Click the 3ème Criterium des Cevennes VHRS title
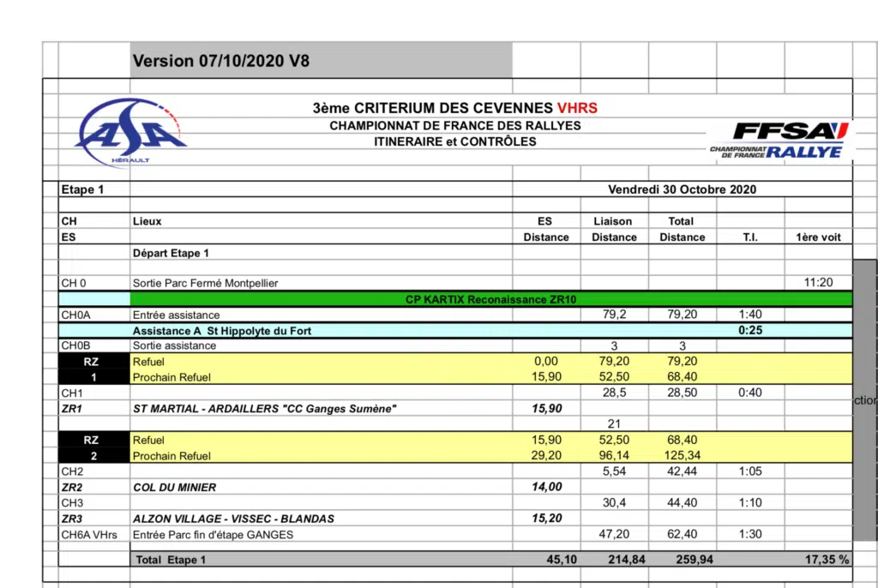Image resolution: width=878 pixels, height=588 pixels. [x=454, y=108]
